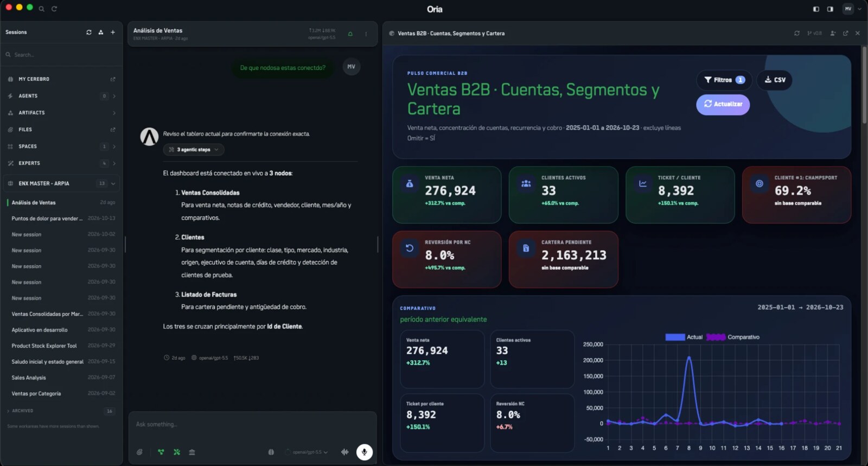Image resolution: width=868 pixels, height=466 pixels.
Task: Expand the 3 agentic steps dropdown
Action: 194,150
